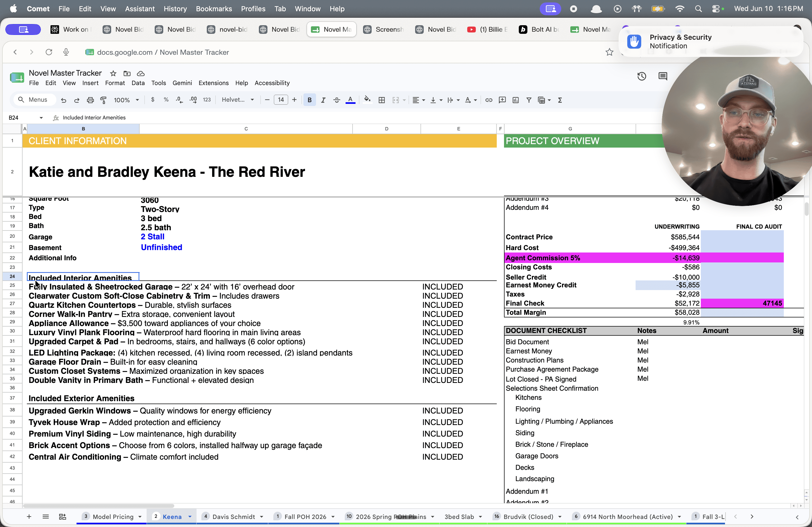Click the Menus search box
The width and height of the screenshot is (812, 527).
(x=34, y=100)
